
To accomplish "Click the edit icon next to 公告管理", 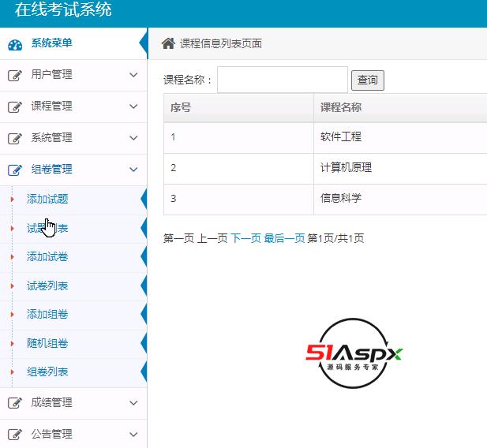I will [x=15, y=435].
